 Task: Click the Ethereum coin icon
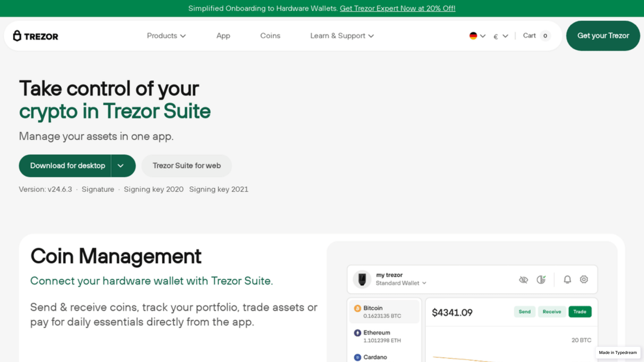[x=358, y=333]
